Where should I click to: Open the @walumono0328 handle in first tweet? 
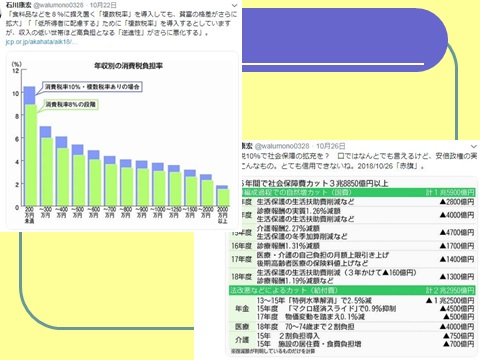(x=58, y=5)
